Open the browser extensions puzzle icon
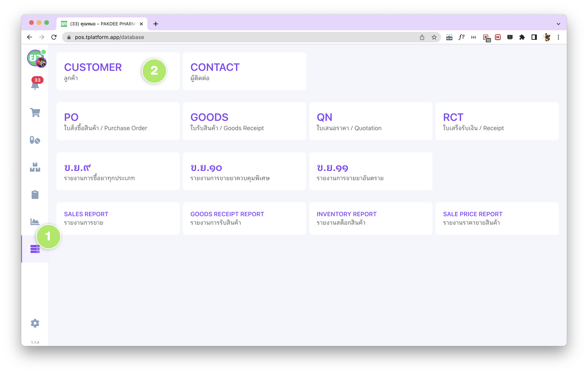This screenshot has height=374, width=588. click(x=522, y=37)
